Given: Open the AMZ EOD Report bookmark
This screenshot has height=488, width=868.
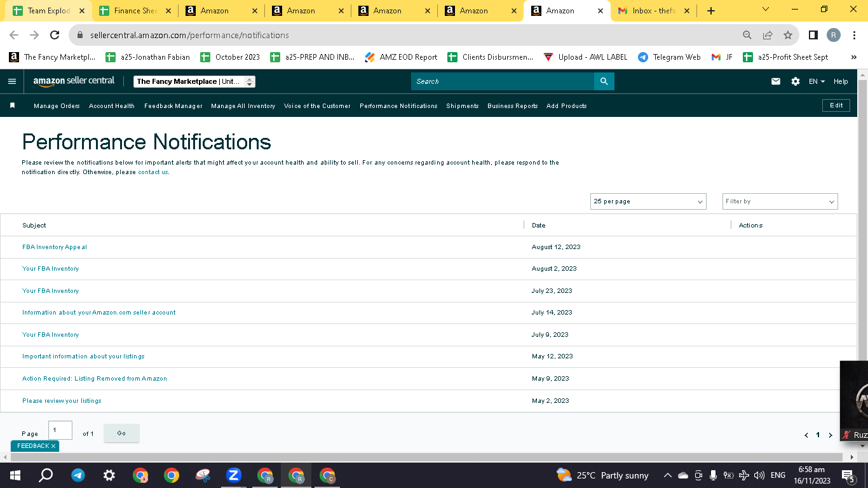Looking at the screenshot, I should click(x=401, y=57).
